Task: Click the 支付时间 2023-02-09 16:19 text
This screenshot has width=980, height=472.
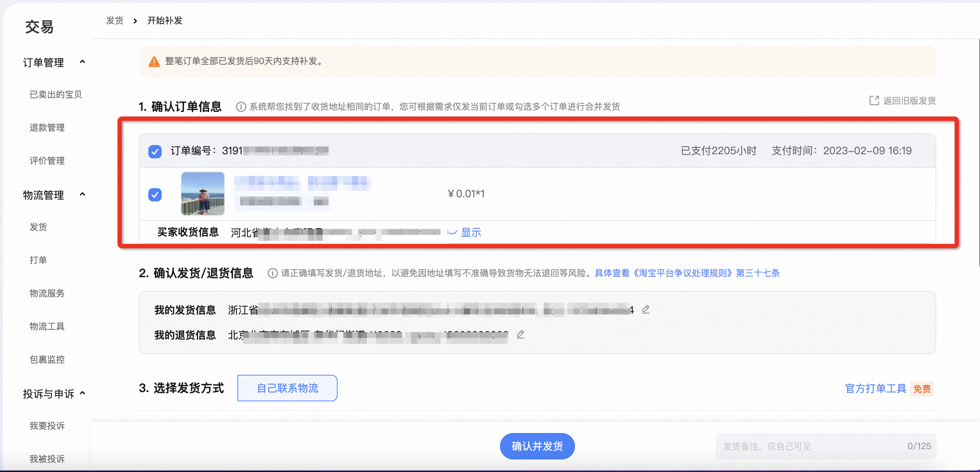Action: tap(842, 151)
